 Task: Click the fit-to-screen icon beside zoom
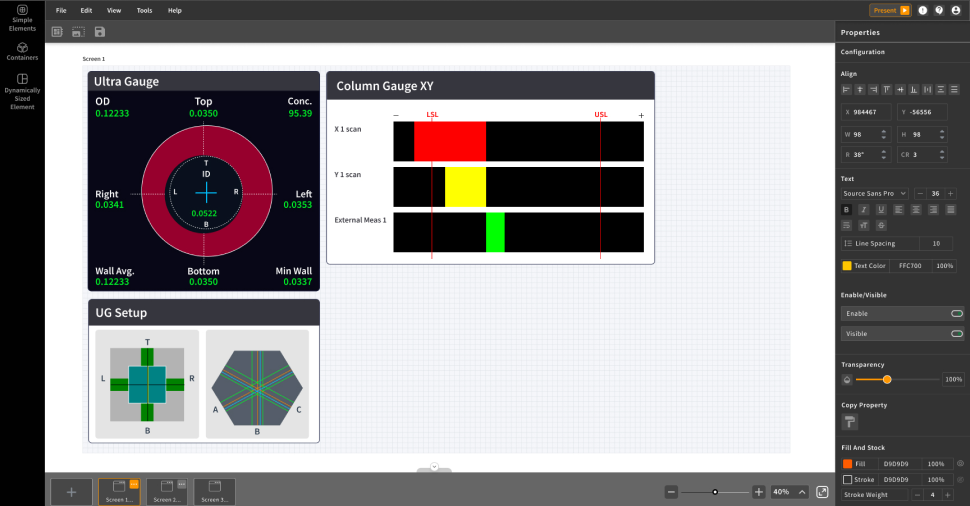tap(822, 492)
